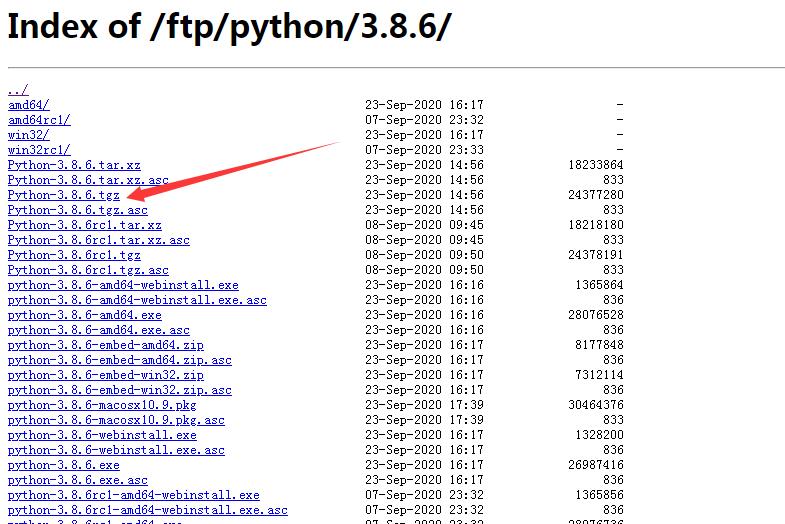Viewport: 785px width, 524px height.
Task: Click the file size 18233864
Action: tap(596, 165)
